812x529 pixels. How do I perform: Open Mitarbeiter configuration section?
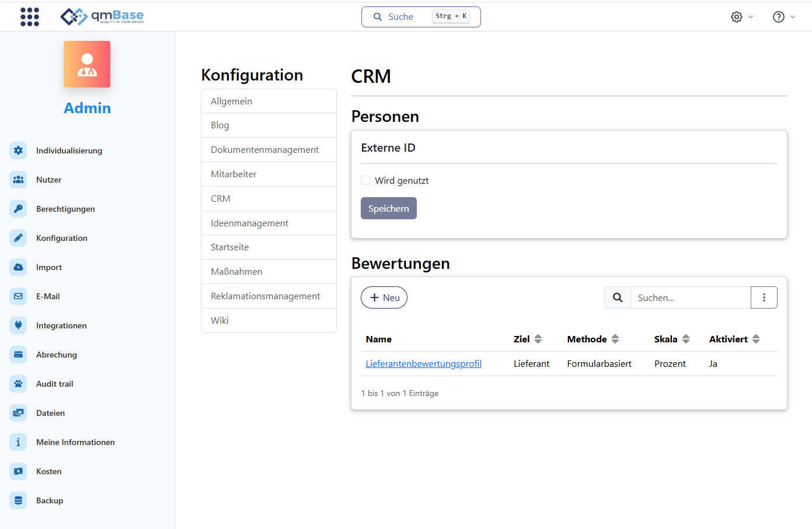(269, 174)
